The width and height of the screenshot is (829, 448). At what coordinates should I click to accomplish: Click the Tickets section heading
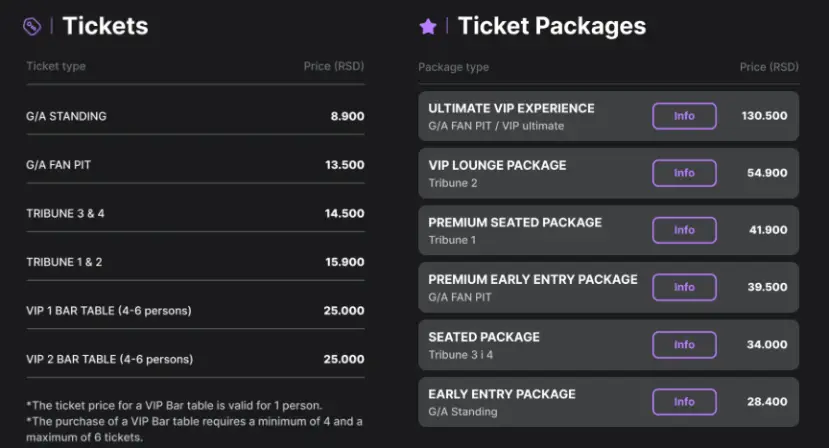[105, 26]
